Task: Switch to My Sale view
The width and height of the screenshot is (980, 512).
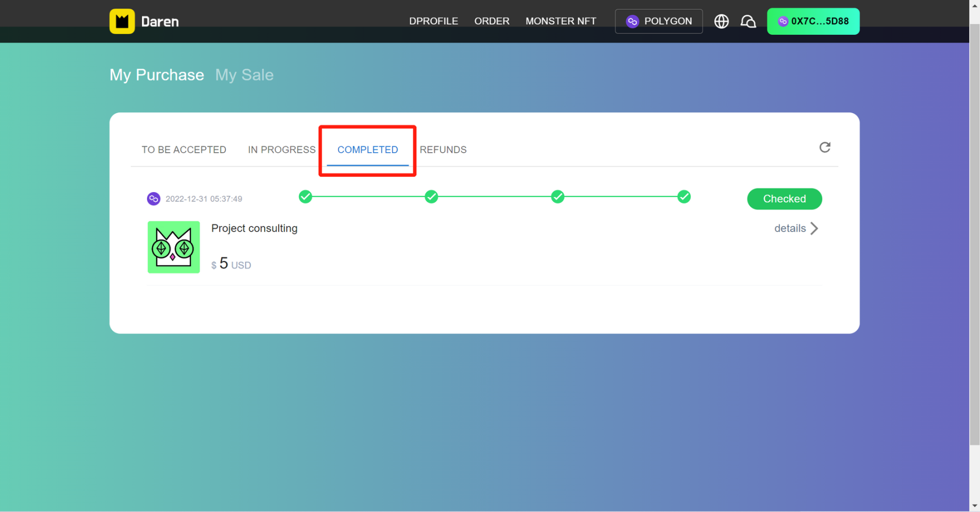Action: (x=244, y=75)
